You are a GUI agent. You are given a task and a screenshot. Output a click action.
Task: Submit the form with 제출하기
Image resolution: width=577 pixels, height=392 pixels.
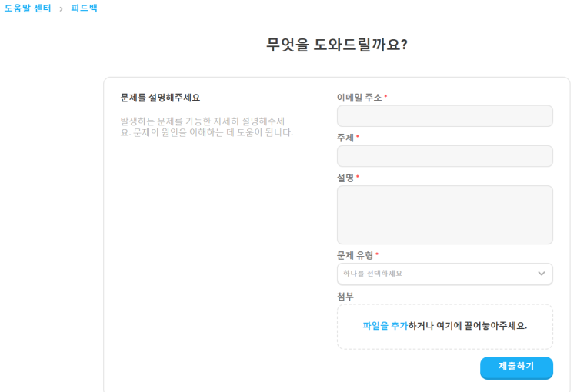pyautogui.click(x=516, y=367)
